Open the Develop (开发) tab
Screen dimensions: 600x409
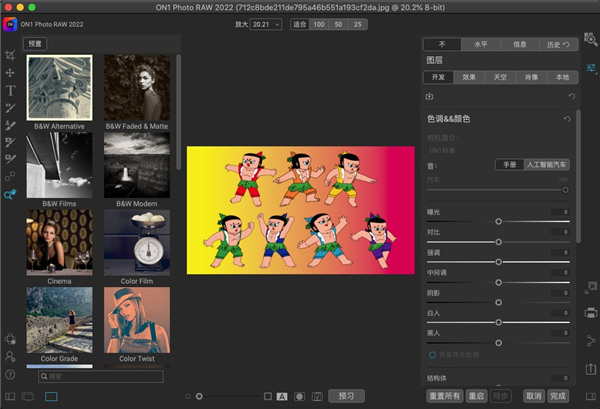(x=438, y=77)
